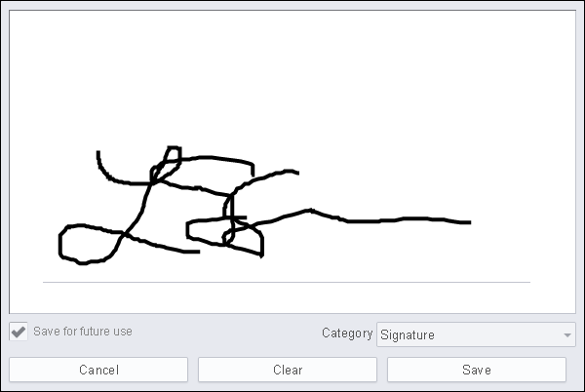Click the empty canvas area above the signature
Image resolution: width=585 pixels, height=392 pixels.
point(291,74)
